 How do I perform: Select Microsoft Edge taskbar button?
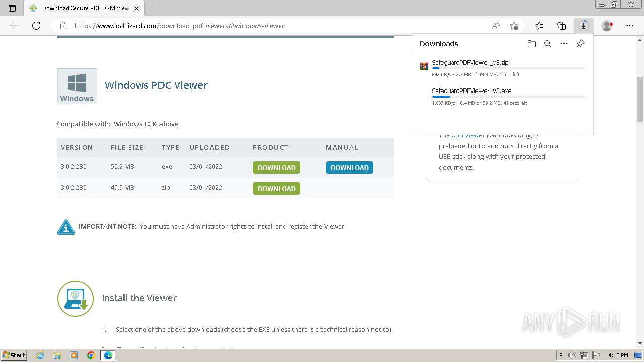[108, 355]
